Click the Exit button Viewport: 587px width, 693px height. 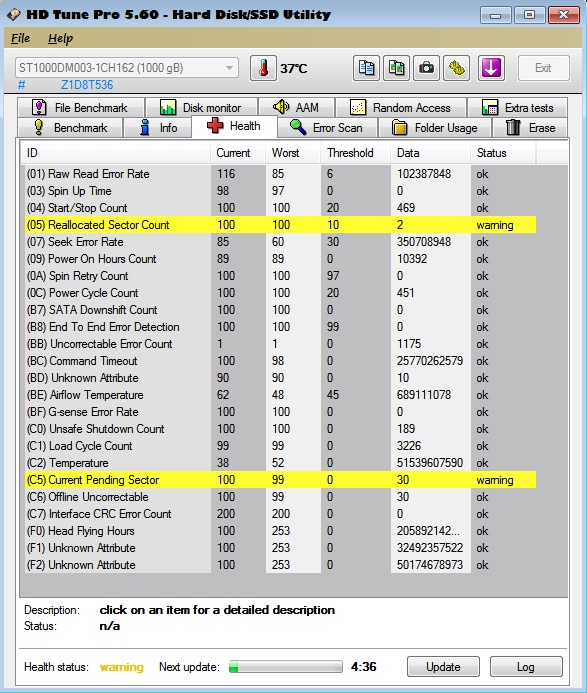[543, 68]
